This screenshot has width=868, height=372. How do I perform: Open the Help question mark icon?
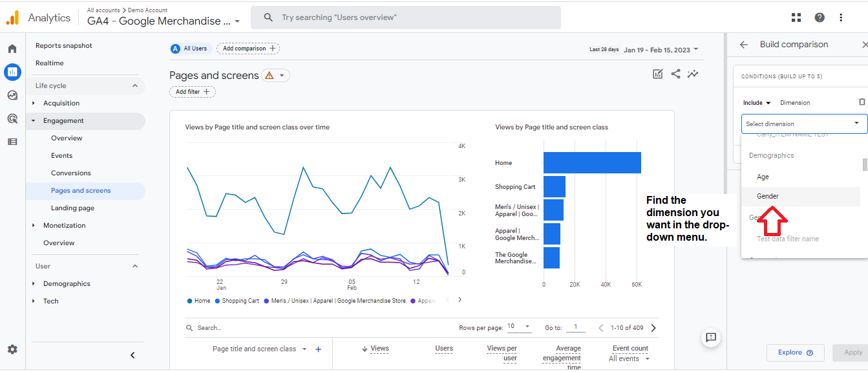point(820,17)
